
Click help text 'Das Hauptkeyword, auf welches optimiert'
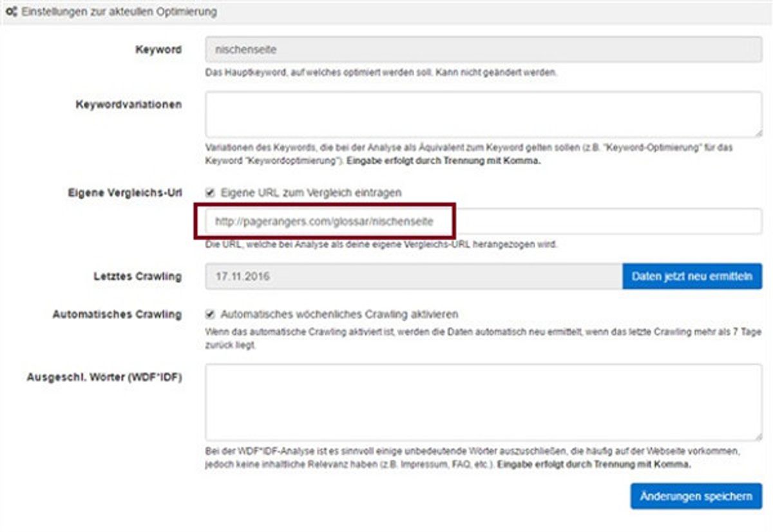coord(381,73)
